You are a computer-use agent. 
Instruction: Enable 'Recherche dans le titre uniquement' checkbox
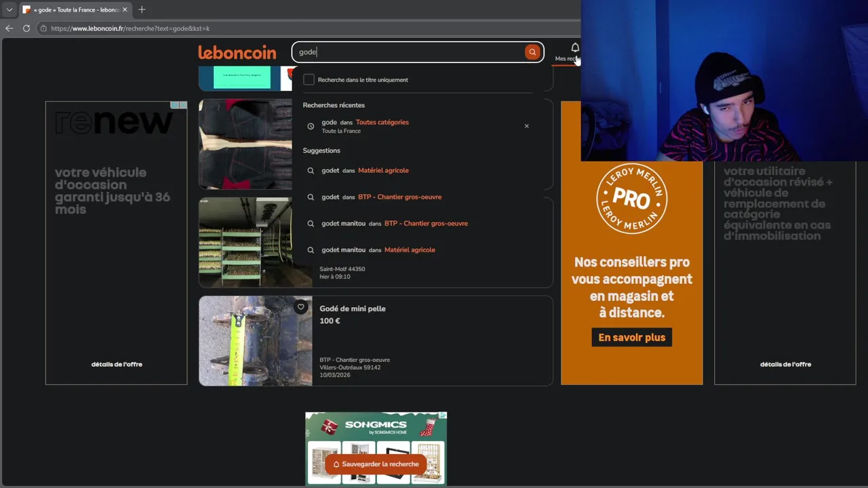click(309, 80)
